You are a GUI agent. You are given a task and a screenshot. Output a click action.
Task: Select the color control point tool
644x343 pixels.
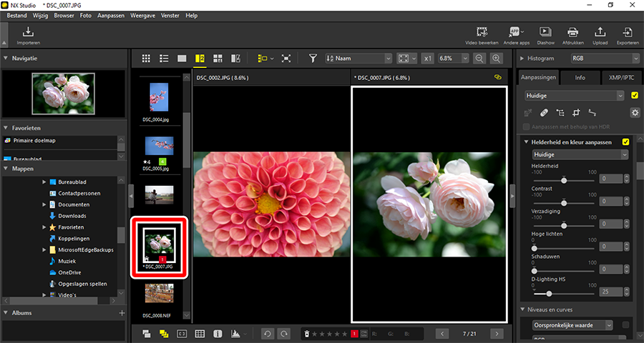coord(560,112)
